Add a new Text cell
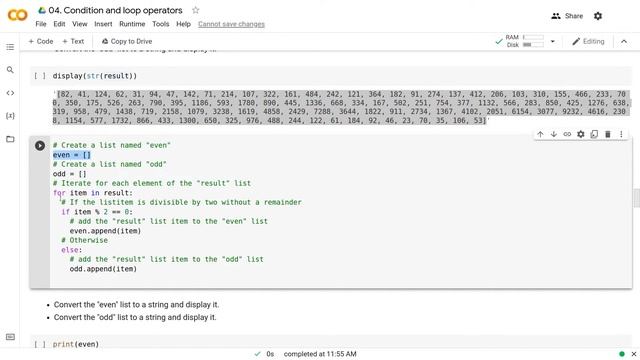 click(x=73, y=41)
